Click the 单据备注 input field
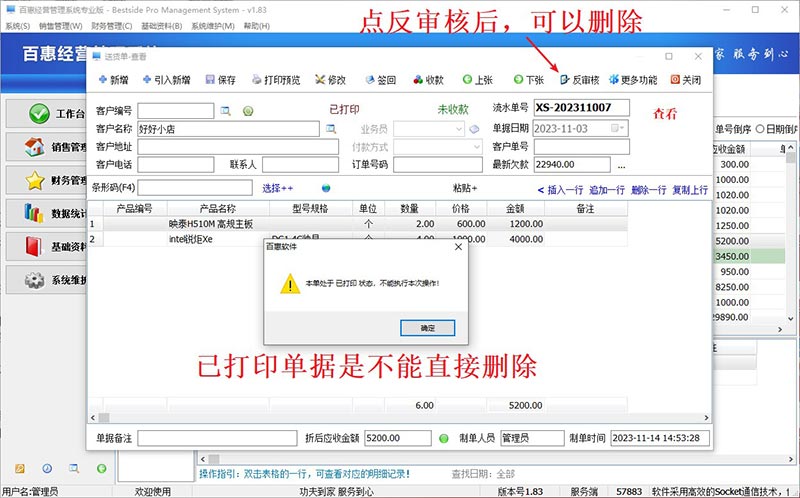 tap(217, 438)
